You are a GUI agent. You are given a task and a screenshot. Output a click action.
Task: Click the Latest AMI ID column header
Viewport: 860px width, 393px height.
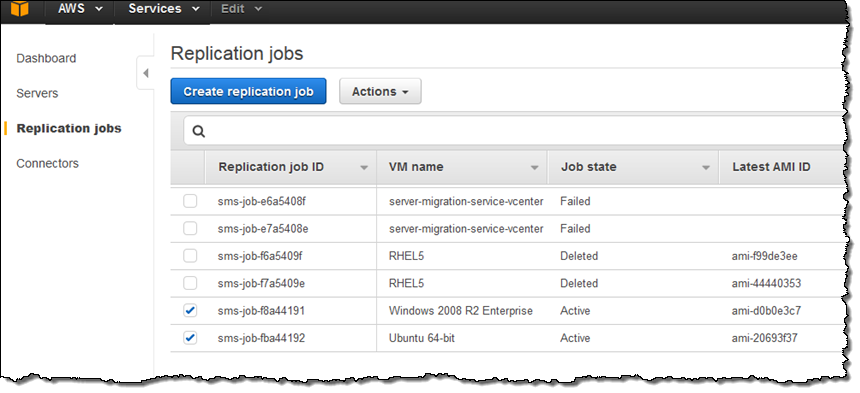pos(771,167)
